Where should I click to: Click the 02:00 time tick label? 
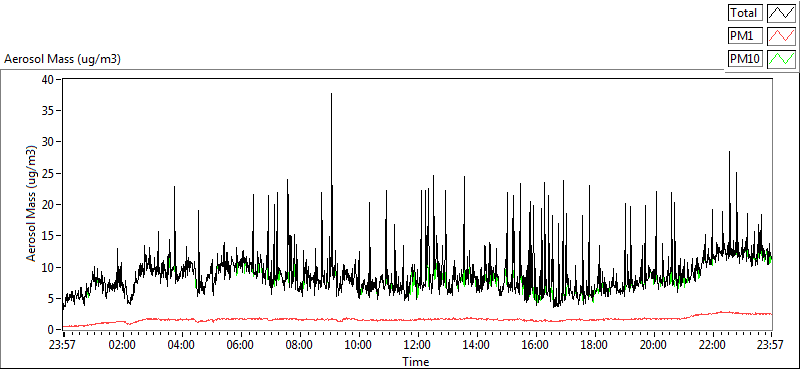(122, 344)
